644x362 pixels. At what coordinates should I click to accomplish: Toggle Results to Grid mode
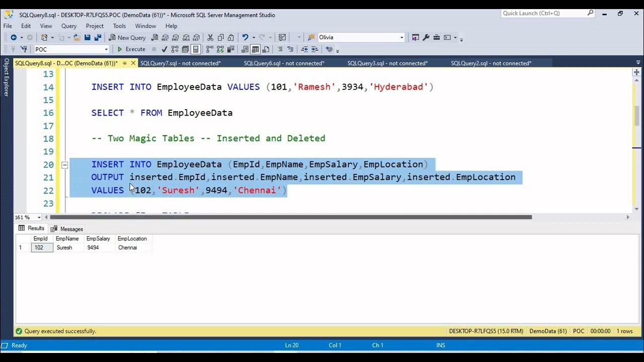pyautogui.click(x=256, y=49)
